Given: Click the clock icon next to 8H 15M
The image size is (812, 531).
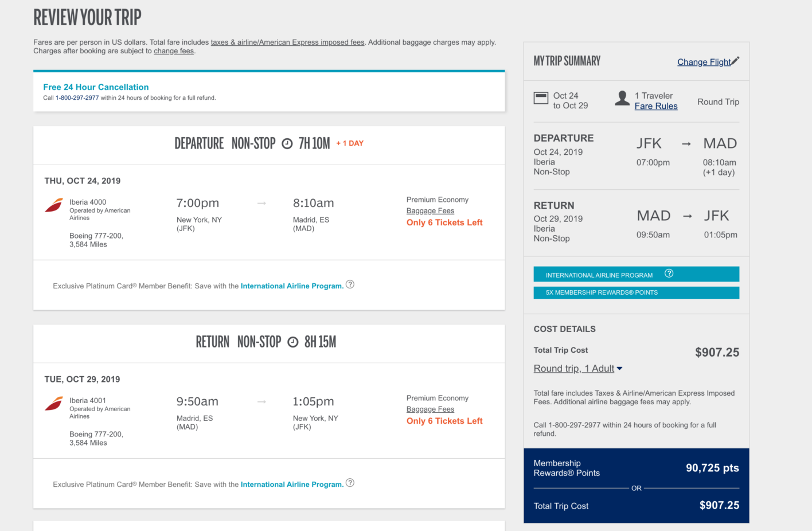Looking at the screenshot, I should pyautogui.click(x=293, y=342).
